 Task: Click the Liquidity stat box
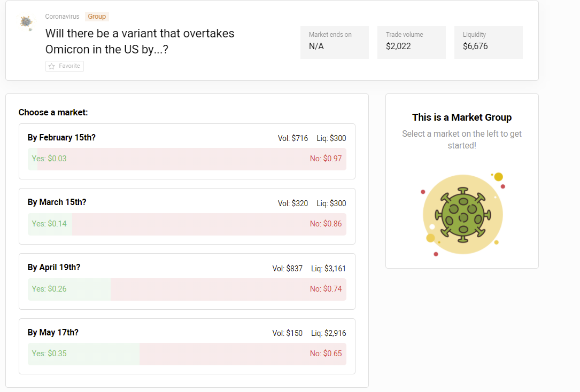click(x=488, y=42)
